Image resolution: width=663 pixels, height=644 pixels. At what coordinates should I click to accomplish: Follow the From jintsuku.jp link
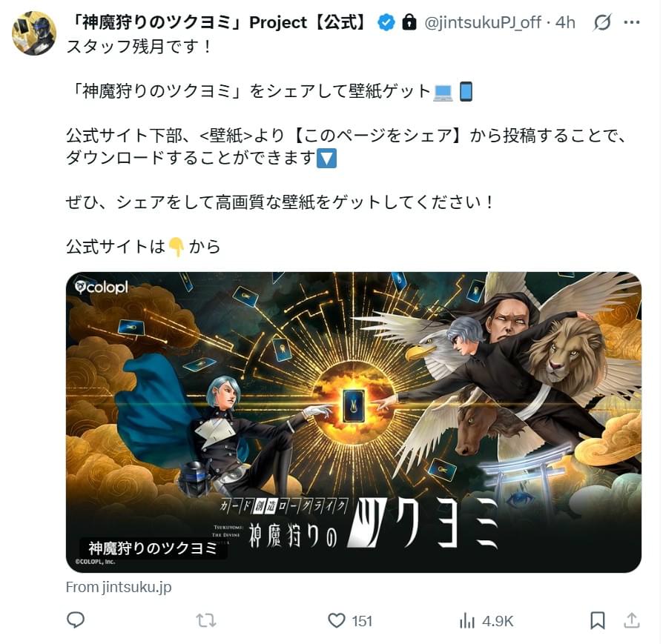pyautogui.click(x=119, y=587)
